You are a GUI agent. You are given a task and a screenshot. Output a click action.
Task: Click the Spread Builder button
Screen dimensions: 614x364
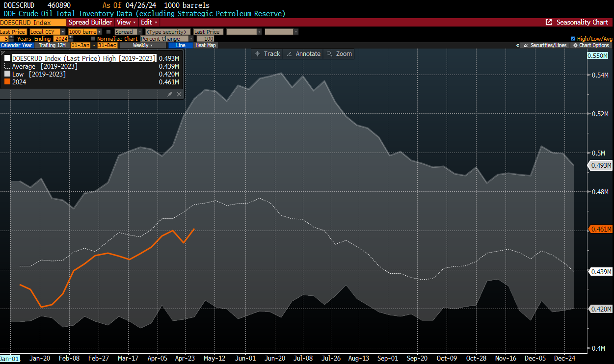coord(90,23)
